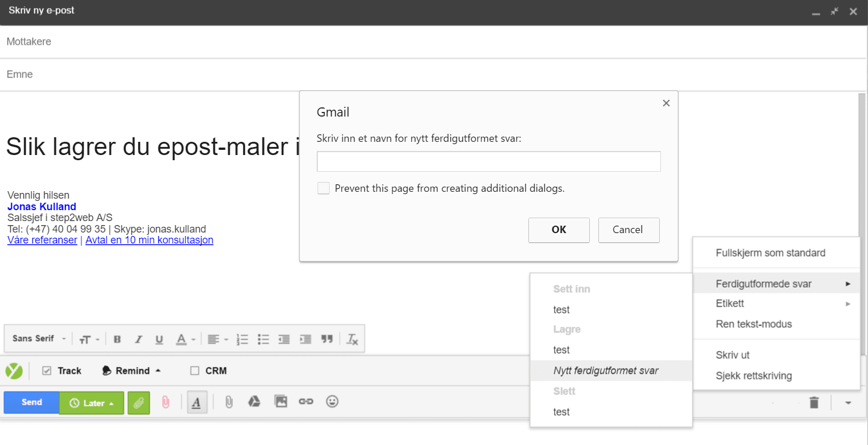This screenshot has width=868, height=445.
Task: Insert a bulleted list
Action: tap(263, 339)
